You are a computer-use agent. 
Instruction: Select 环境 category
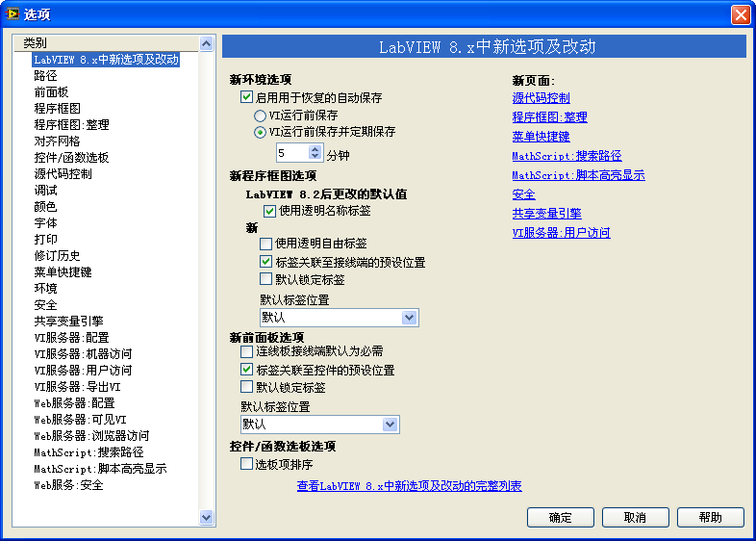coord(46,289)
